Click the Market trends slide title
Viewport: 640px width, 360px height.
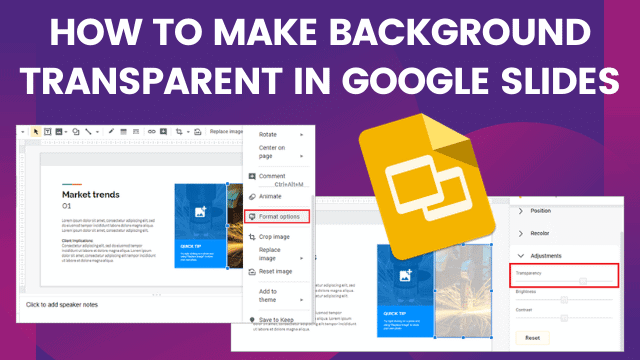point(91,195)
